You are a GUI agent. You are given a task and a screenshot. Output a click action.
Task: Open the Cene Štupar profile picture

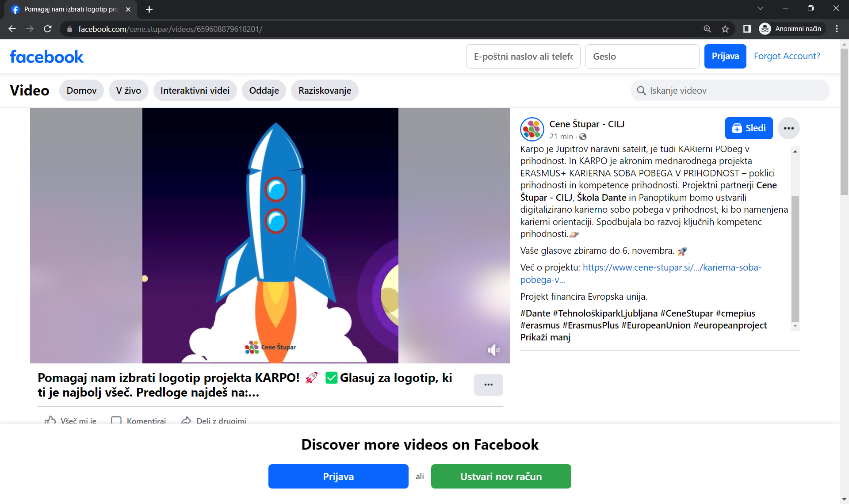[532, 129]
